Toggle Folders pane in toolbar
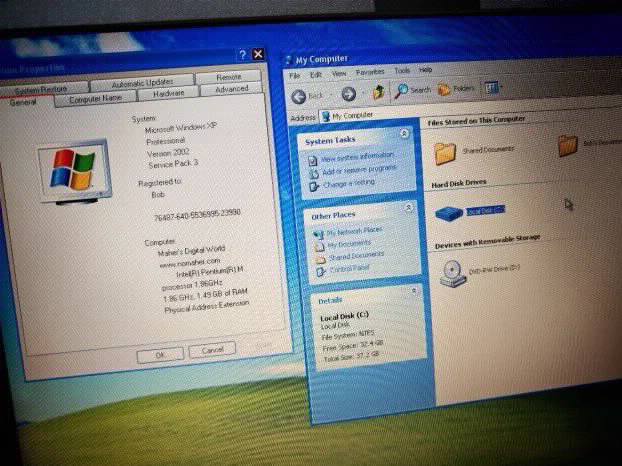This screenshot has width=622, height=466. 444,89
